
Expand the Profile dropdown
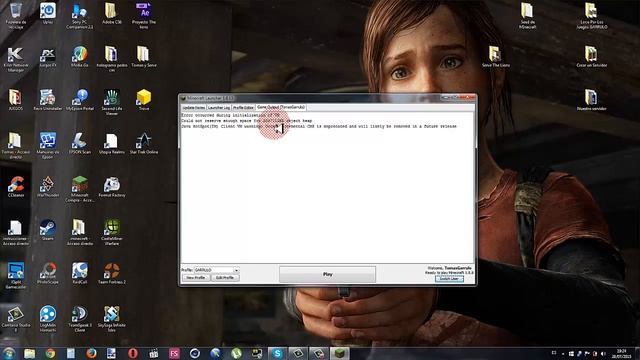[x=236, y=270]
